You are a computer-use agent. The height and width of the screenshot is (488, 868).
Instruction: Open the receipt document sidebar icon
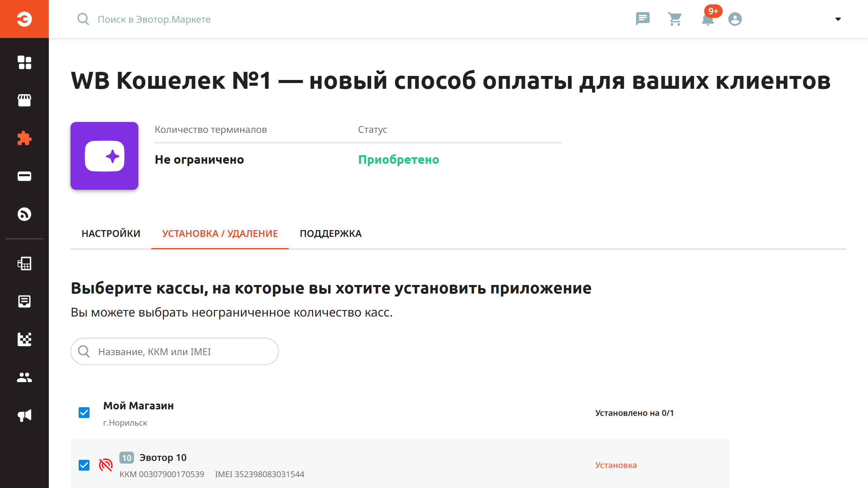[x=24, y=301]
